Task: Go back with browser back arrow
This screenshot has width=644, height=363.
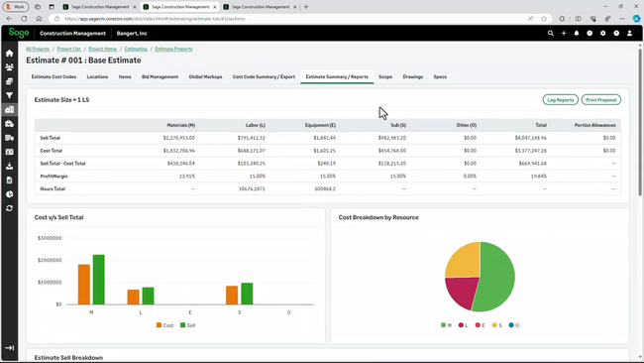Action: 10,19
